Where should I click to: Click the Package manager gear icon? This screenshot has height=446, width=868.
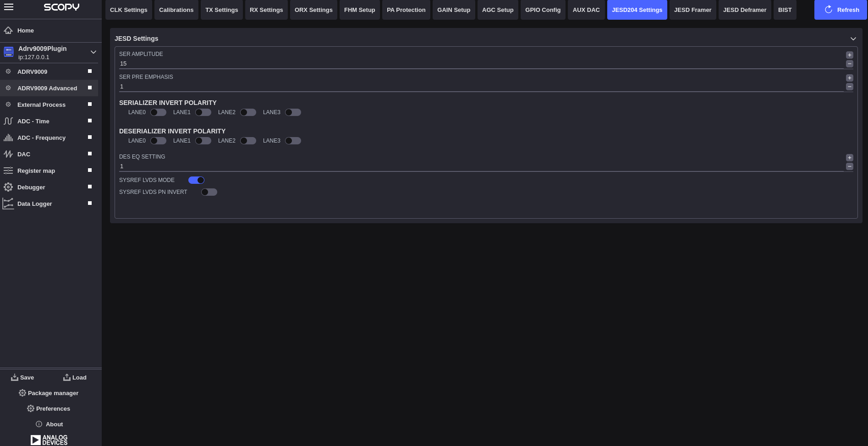[x=22, y=393]
